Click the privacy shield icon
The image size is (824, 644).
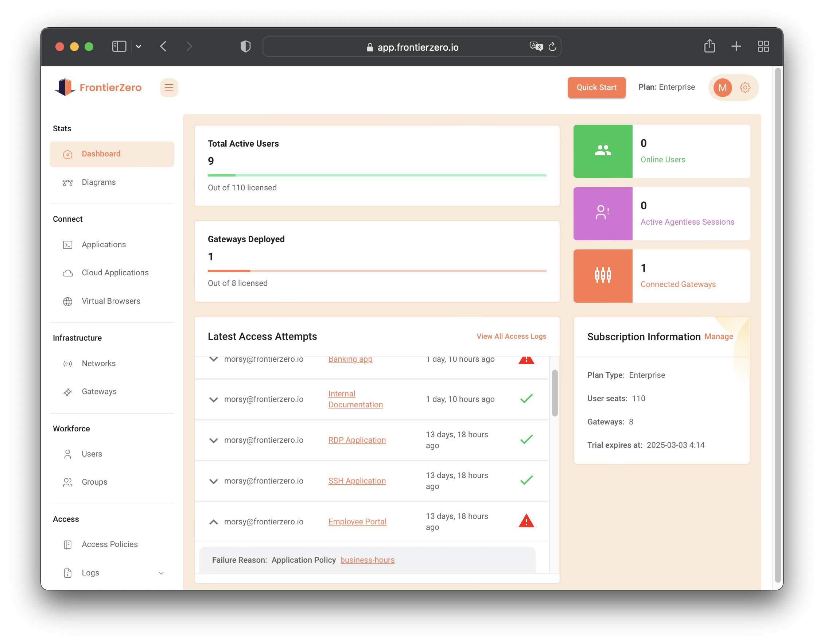246,46
